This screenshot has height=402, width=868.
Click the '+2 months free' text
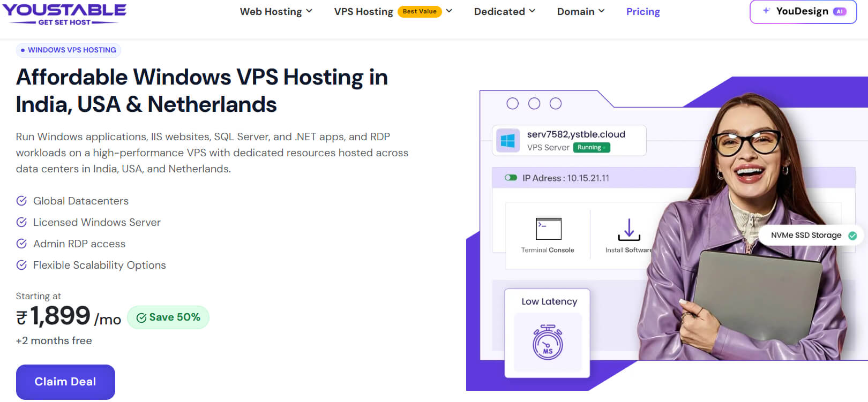(54, 340)
